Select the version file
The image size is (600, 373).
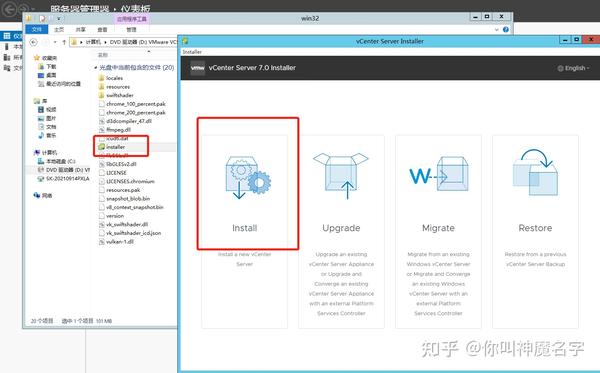pos(111,216)
